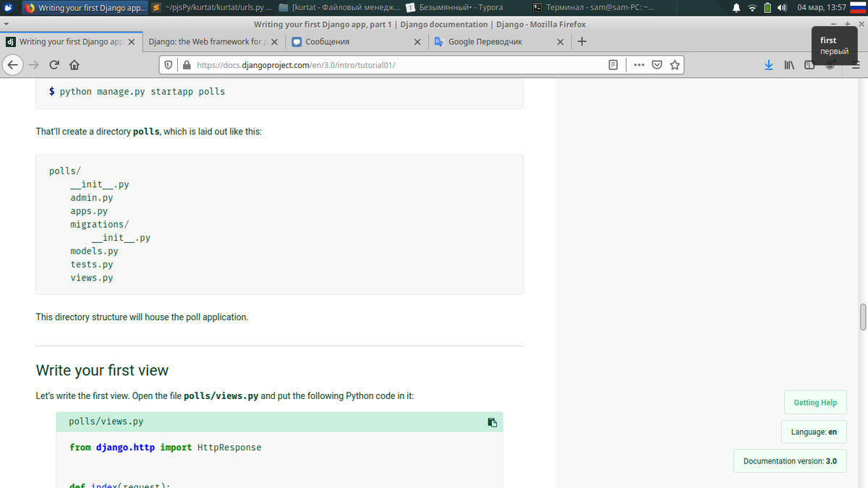
Task: Open the panel applications menu icon
Action: 8,7
